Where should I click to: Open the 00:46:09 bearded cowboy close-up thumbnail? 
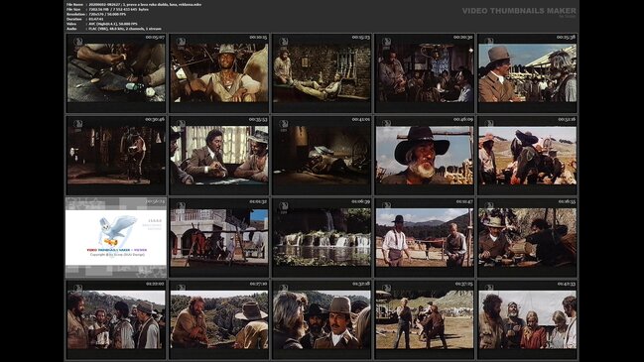(425, 155)
